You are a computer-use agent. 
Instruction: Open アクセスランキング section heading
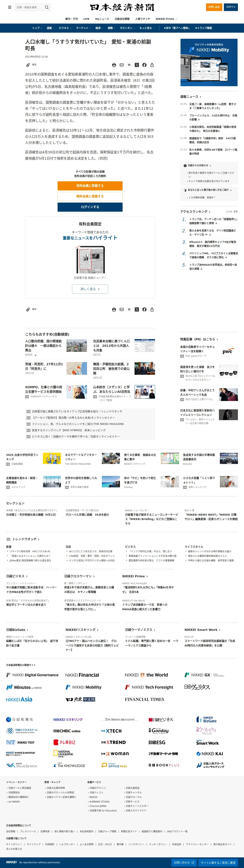click(x=195, y=212)
